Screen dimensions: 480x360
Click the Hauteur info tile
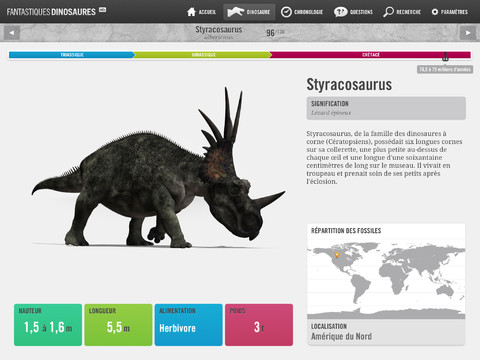(x=48, y=325)
